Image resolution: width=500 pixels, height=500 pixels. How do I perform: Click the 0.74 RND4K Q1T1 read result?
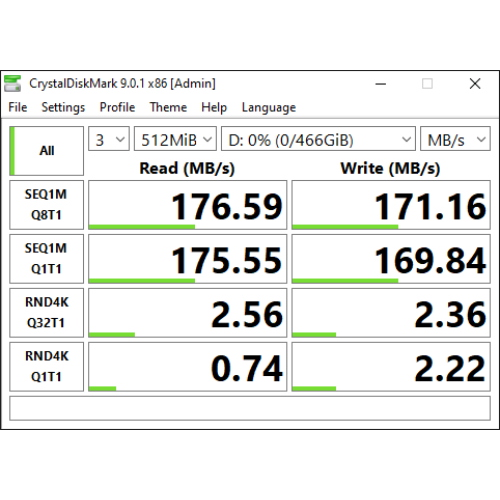187,367
